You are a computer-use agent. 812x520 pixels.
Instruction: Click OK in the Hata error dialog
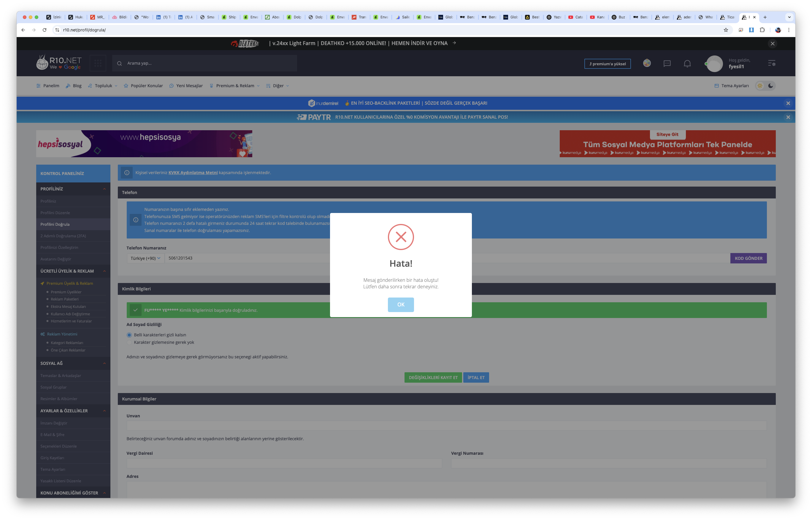coord(401,305)
